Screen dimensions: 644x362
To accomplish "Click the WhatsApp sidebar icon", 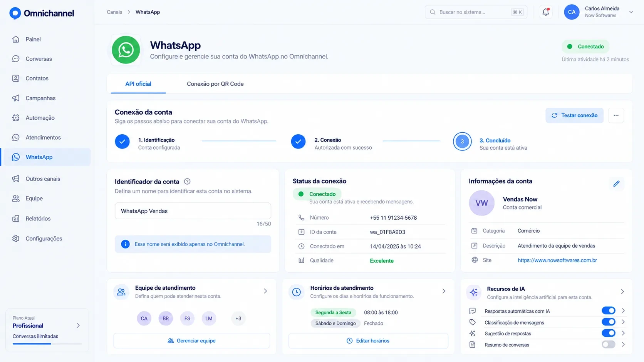I will tap(16, 157).
